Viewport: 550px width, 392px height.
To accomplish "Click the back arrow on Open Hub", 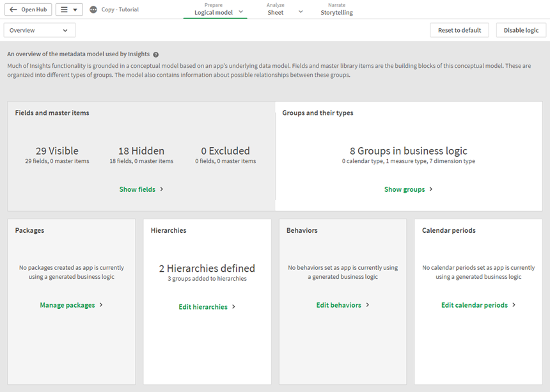I will point(14,9).
